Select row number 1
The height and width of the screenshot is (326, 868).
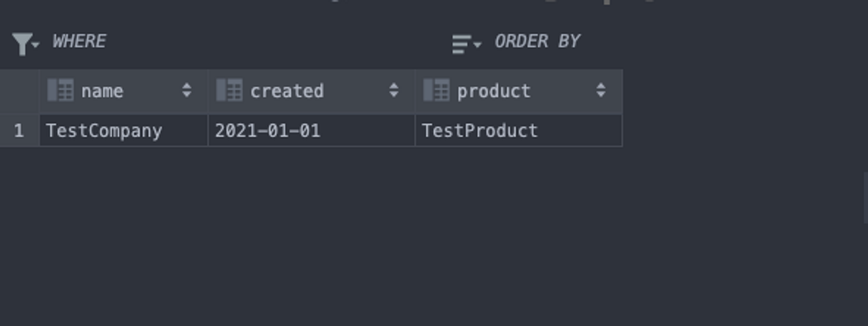coord(19,131)
